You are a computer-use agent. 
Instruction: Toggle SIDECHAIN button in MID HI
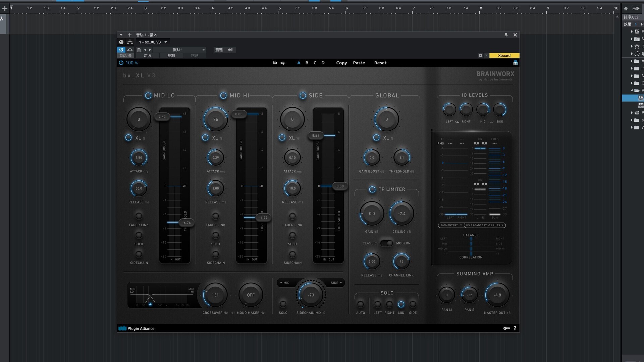(x=216, y=254)
